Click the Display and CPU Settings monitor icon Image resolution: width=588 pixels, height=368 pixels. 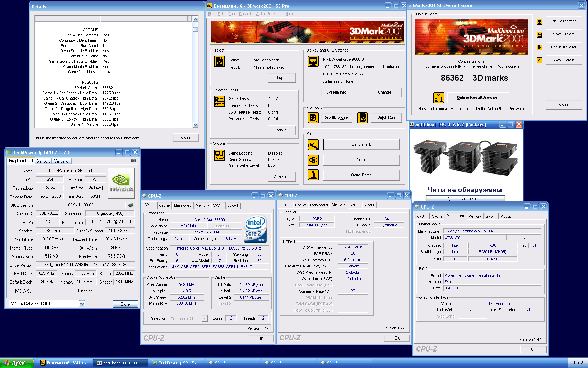click(x=313, y=61)
